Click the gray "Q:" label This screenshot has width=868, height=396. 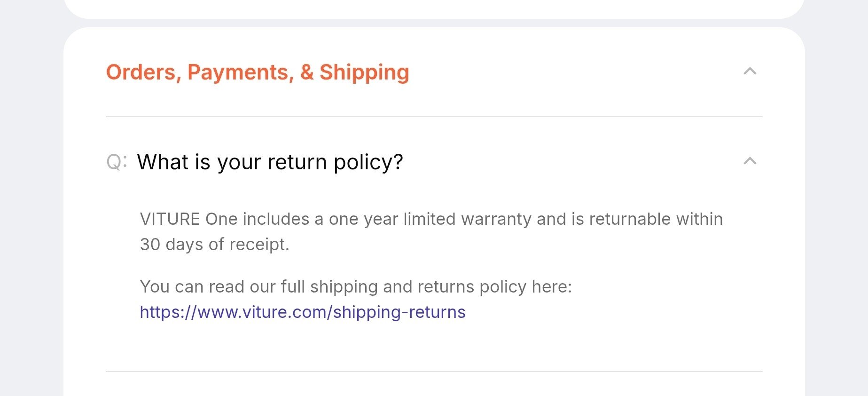[x=117, y=162]
